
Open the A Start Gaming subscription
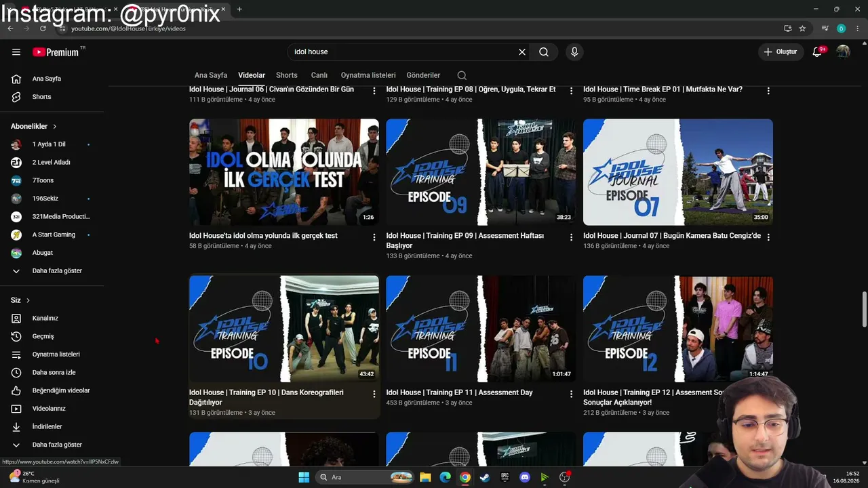[x=52, y=235]
